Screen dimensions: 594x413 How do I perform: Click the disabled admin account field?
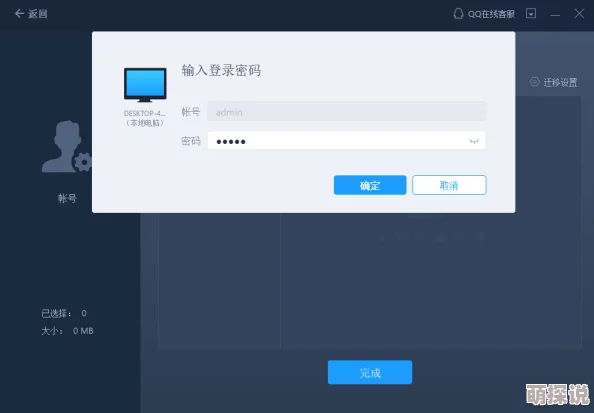coord(347,112)
